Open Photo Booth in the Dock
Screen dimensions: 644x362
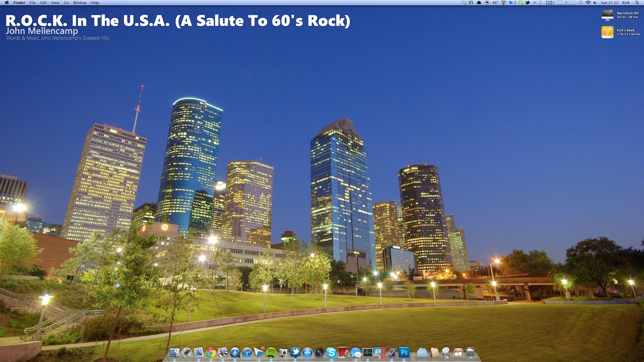point(343,353)
